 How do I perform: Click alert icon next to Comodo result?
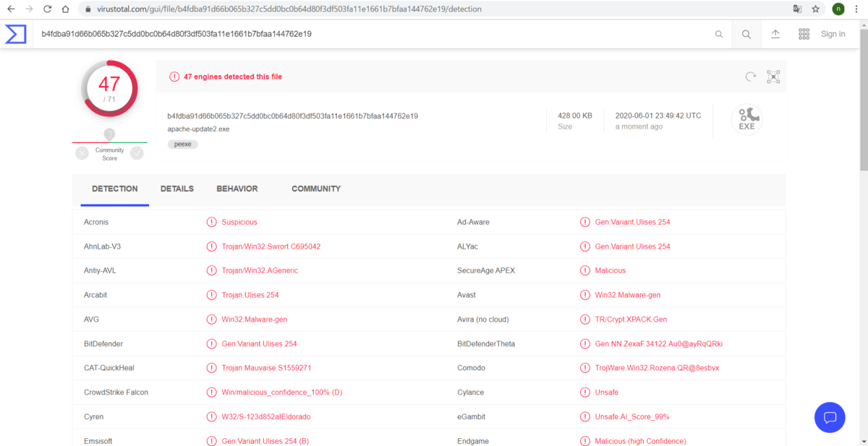[585, 368]
